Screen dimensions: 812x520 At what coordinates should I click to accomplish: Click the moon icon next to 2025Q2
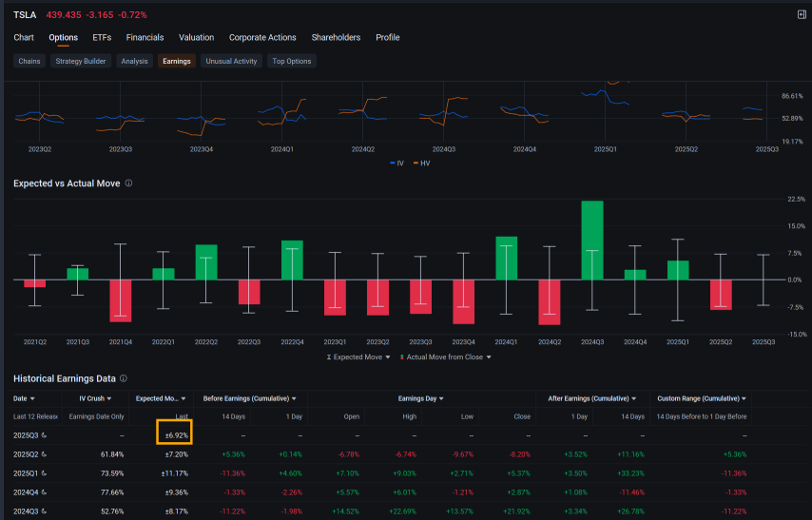[45, 454]
